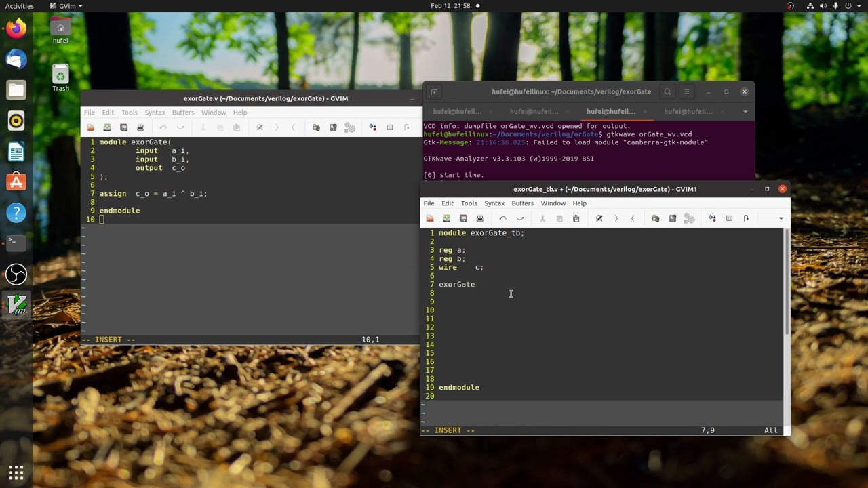Screen dimensions: 868x488
Task: Click Find Next chevron in GVIM1 toolbar
Action: [x=616, y=218]
